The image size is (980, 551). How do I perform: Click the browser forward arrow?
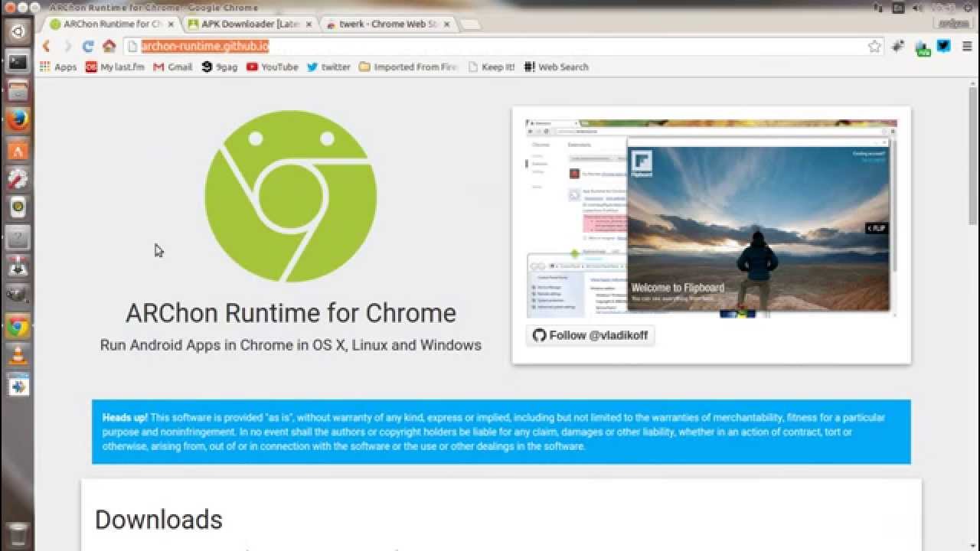tap(67, 46)
